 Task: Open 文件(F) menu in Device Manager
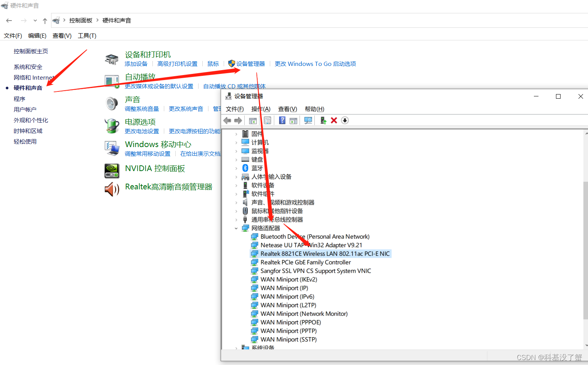click(235, 109)
